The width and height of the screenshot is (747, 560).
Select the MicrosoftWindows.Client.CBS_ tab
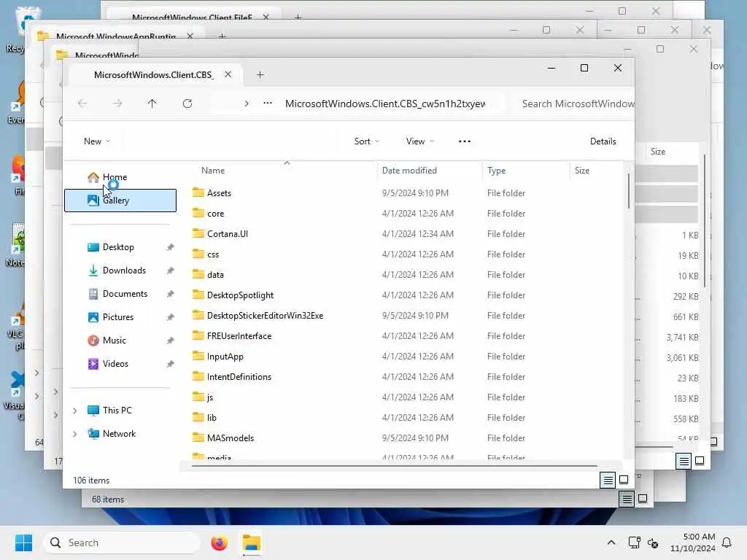click(x=154, y=75)
